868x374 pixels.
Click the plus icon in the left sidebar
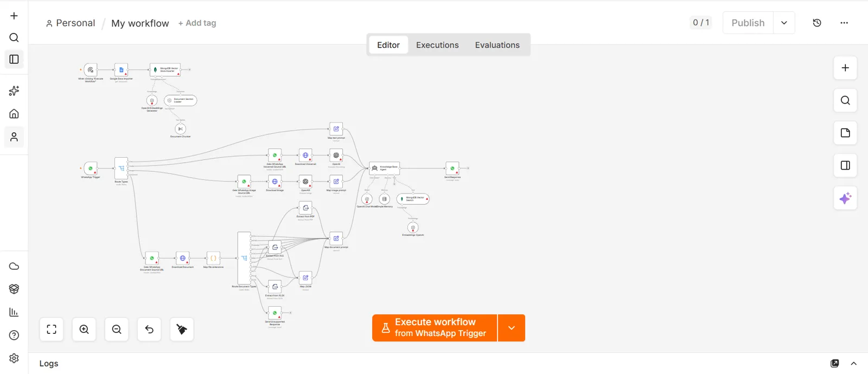point(14,16)
